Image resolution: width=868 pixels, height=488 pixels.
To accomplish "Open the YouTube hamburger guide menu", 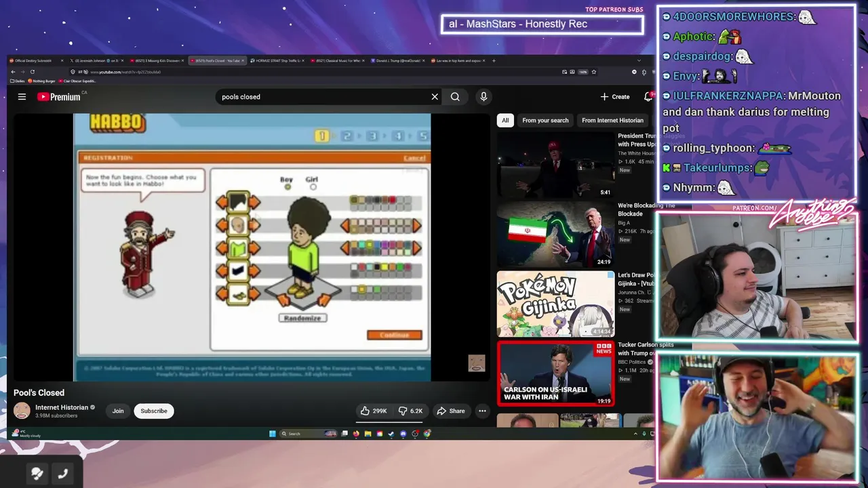I will pyautogui.click(x=22, y=97).
